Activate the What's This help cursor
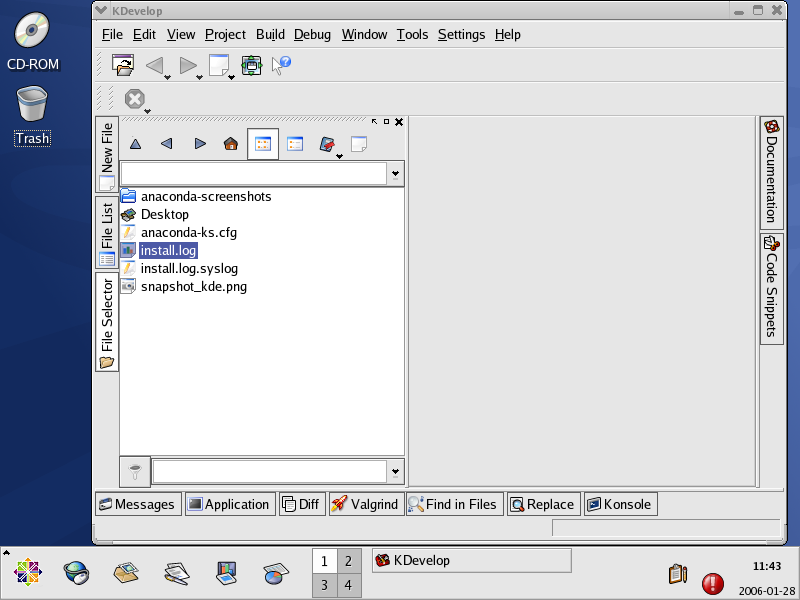Viewport: 800px width, 600px height. click(x=281, y=65)
